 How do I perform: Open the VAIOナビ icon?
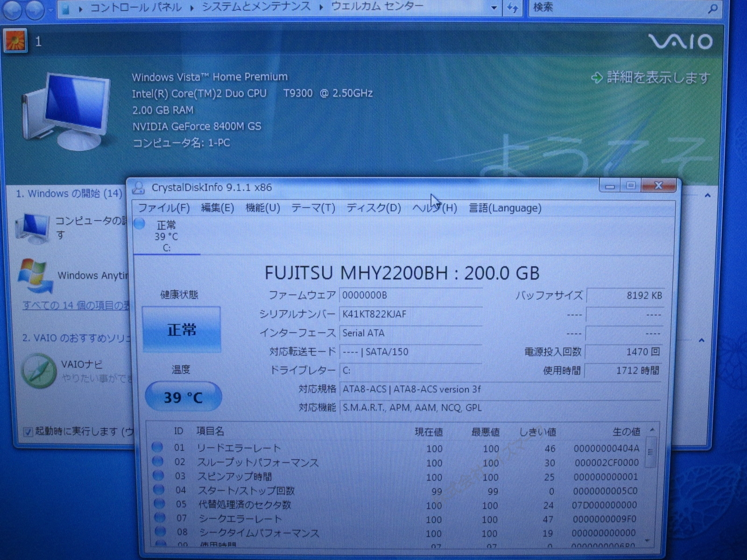(x=39, y=371)
